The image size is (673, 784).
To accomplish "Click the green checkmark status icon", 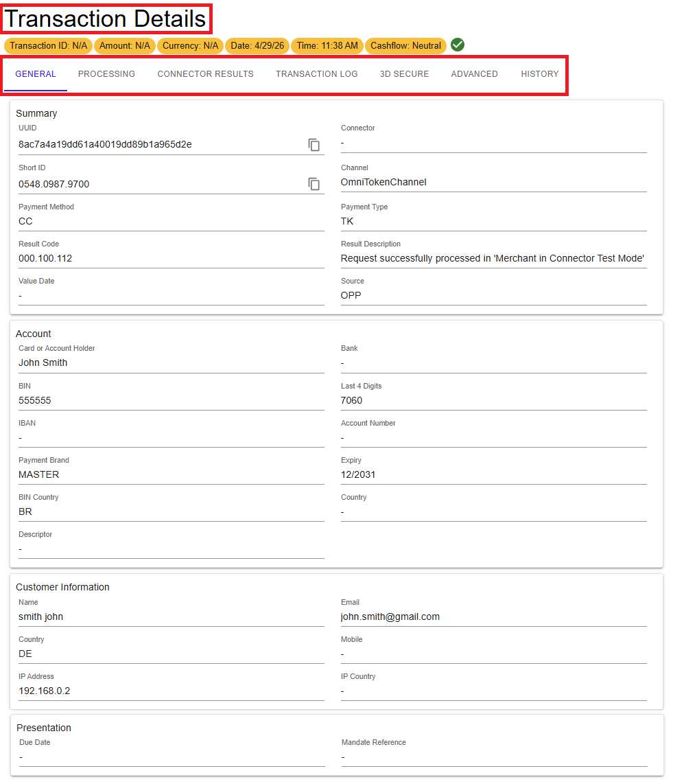I will pyautogui.click(x=457, y=45).
